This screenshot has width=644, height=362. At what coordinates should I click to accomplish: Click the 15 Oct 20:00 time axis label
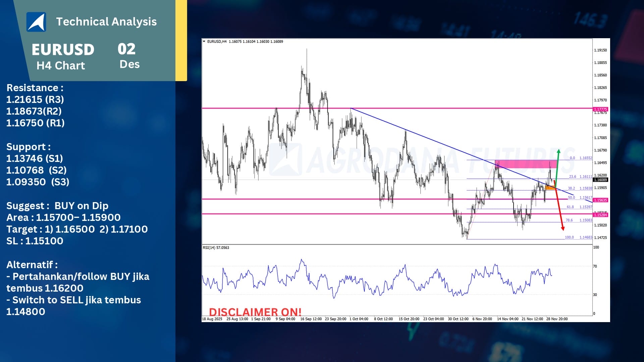[x=409, y=319]
